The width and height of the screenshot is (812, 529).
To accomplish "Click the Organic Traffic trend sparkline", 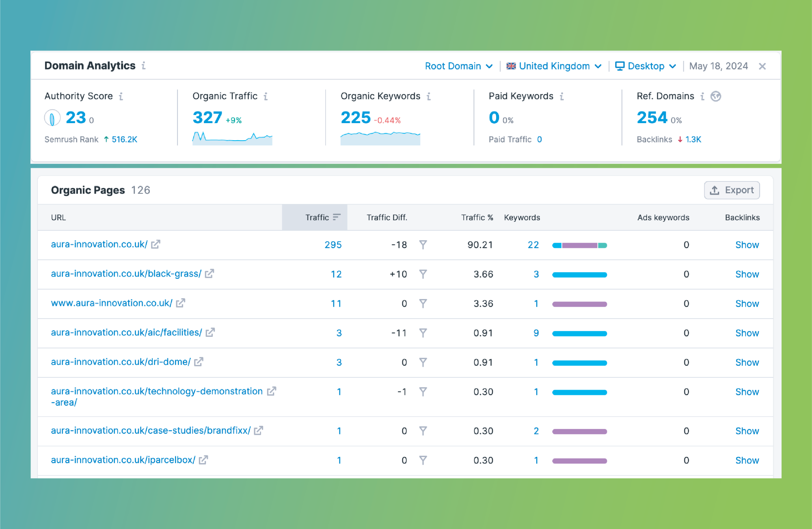I will pyautogui.click(x=232, y=138).
